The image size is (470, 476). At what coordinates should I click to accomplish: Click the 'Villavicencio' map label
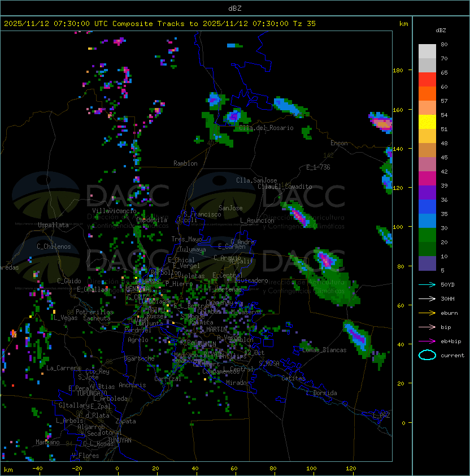pos(114,211)
